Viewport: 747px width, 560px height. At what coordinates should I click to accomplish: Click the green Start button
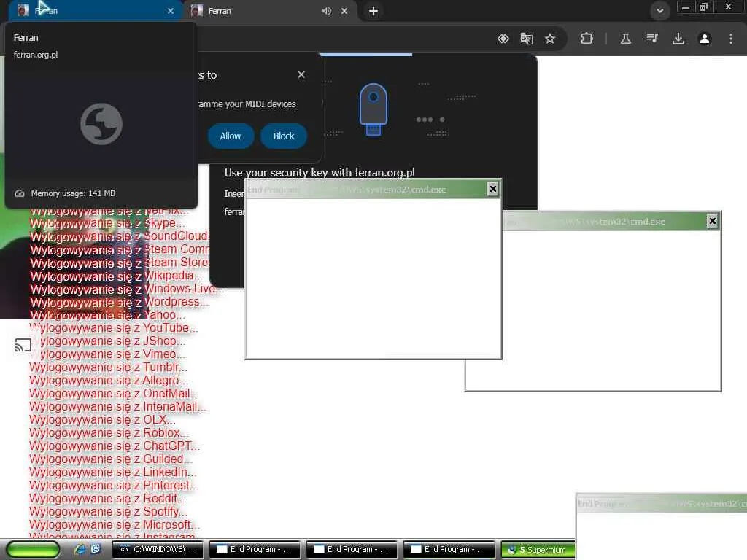pos(34,550)
